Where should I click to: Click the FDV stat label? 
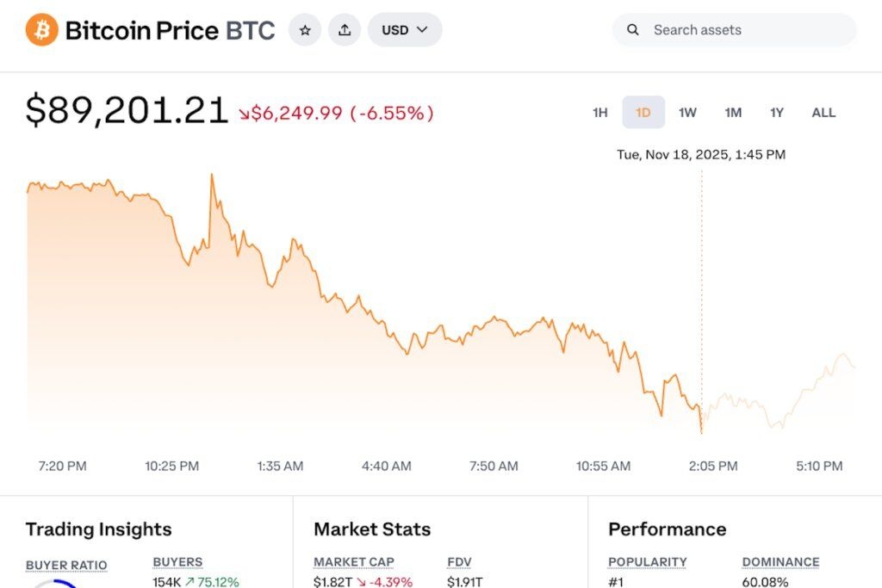coord(459,562)
